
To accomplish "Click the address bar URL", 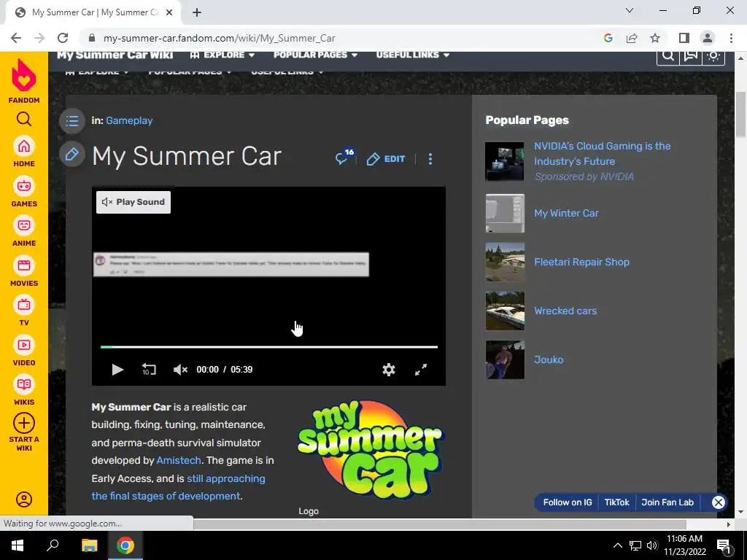I will click(219, 38).
